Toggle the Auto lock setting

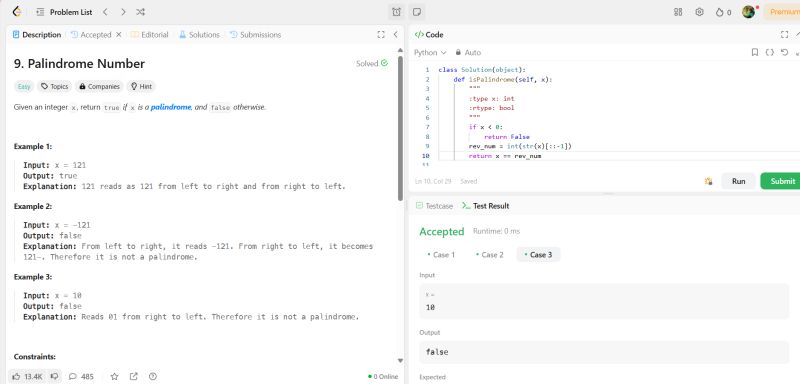(468, 53)
